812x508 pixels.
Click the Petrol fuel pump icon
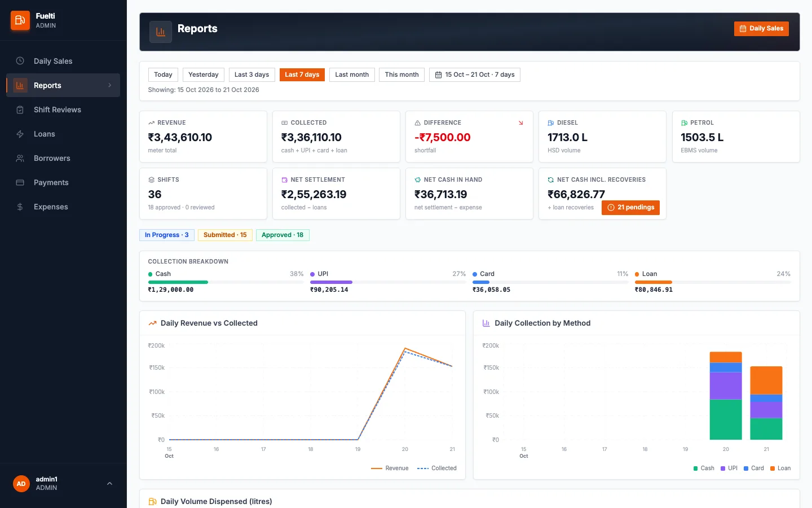pyautogui.click(x=684, y=122)
